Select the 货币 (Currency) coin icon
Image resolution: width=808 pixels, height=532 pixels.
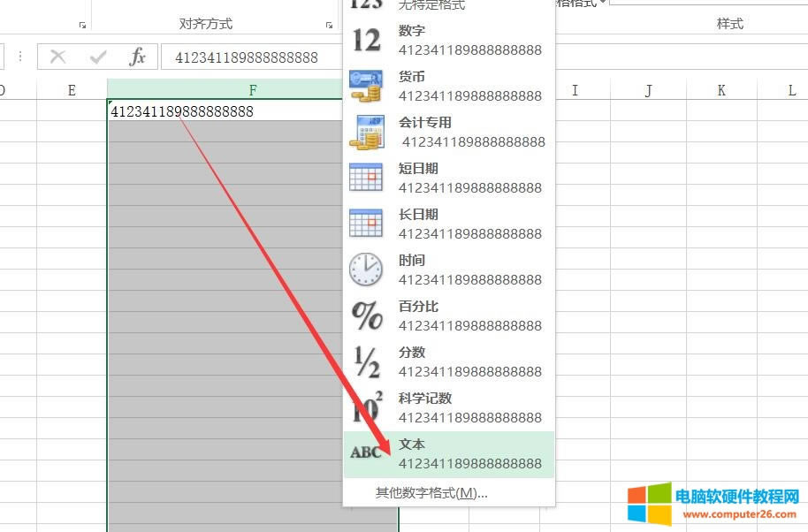point(366,85)
